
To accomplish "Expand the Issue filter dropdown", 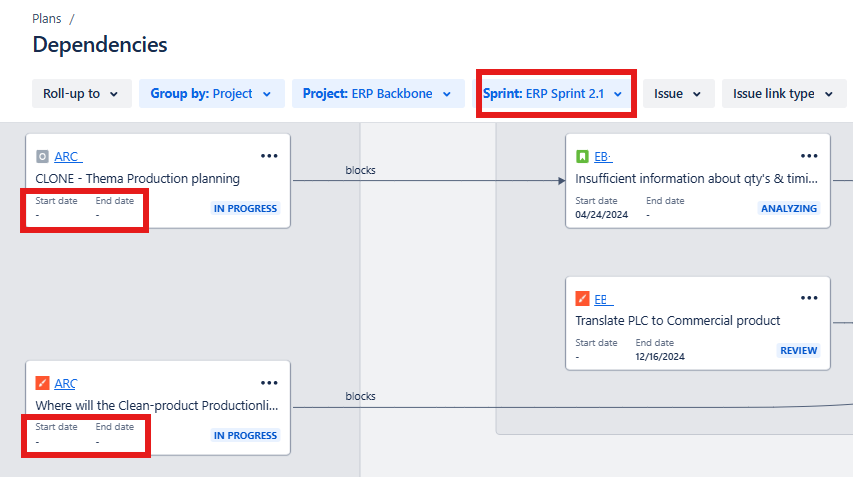I will pyautogui.click(x=678, y=94).
